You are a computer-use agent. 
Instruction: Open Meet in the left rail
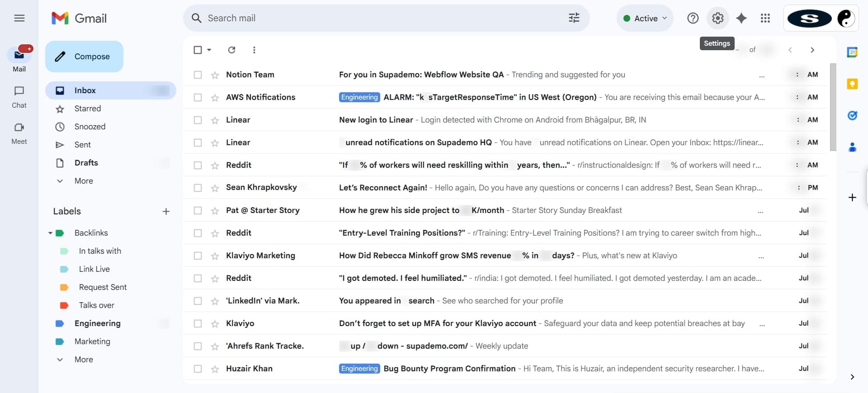[x=19, y=133]
